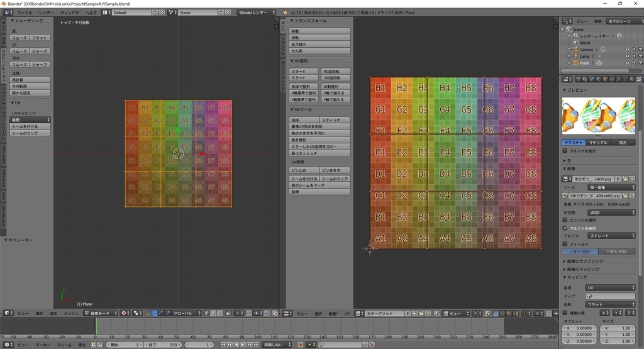Open the レンダー menu

click(x=46, y=13)
